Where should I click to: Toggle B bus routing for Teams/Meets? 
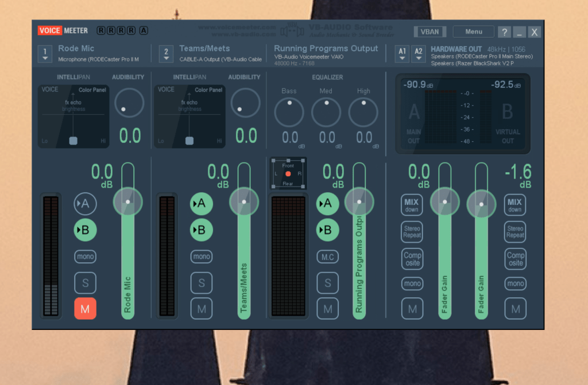point(202,230)
